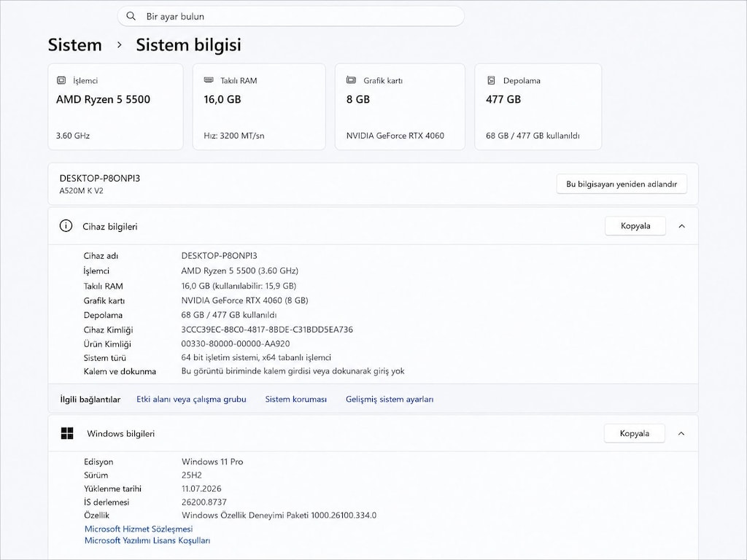This screenshot has width=747, height=560.
Task: Click NVIDIA GeForce RTX 4060 text on graphics card
Action: (395, 136)
